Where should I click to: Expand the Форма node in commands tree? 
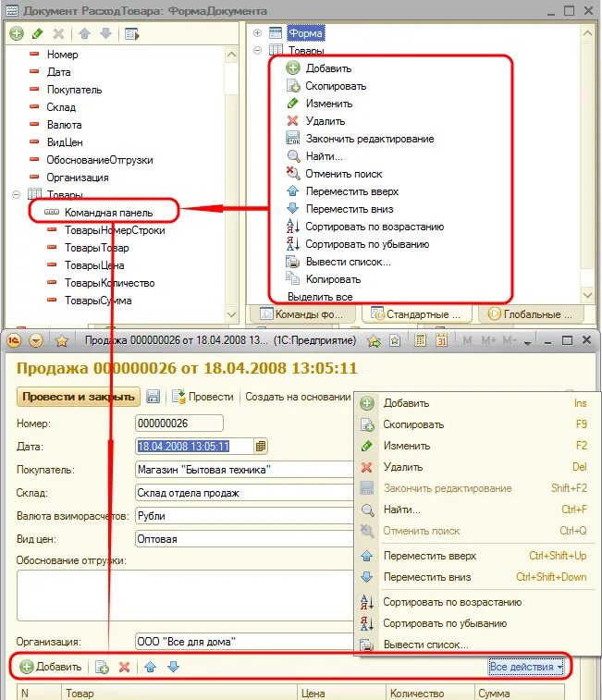(x=257, y=33)
